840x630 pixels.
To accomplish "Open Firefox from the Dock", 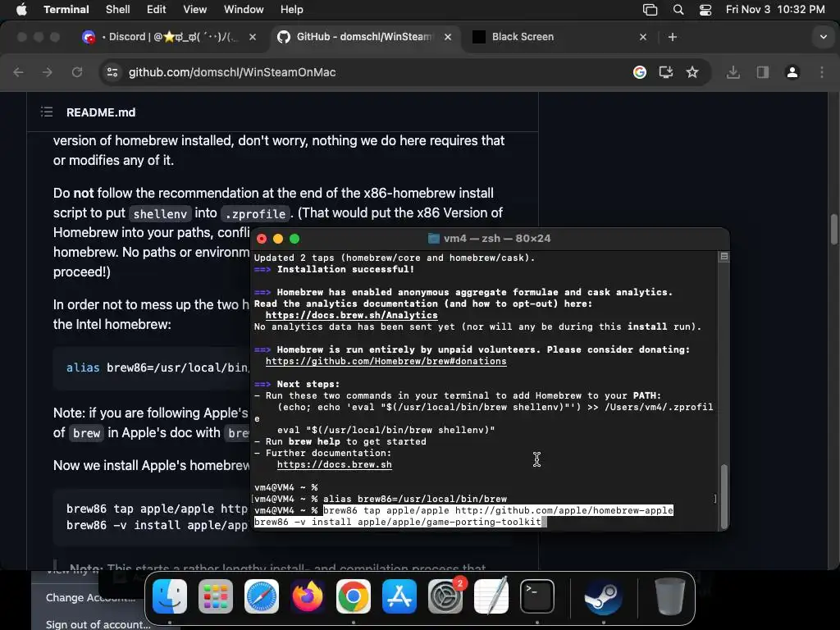I will coord(308,596).
